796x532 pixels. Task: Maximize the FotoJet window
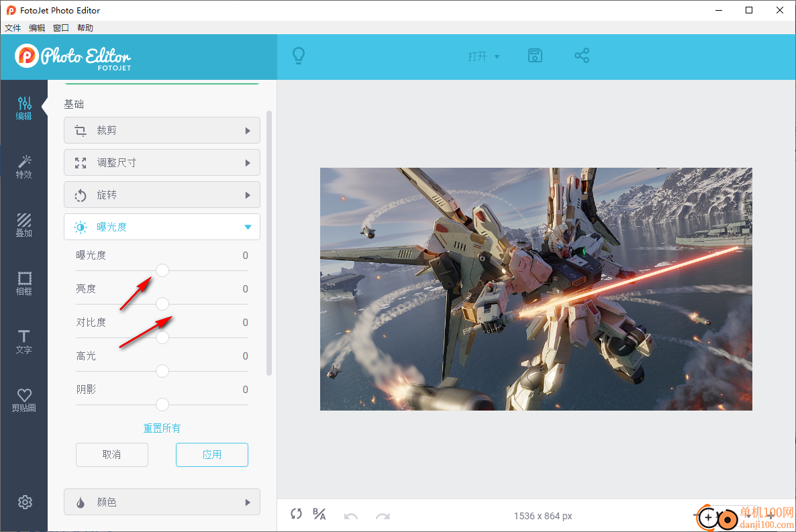pyautogui.click(x=749, y=10)
